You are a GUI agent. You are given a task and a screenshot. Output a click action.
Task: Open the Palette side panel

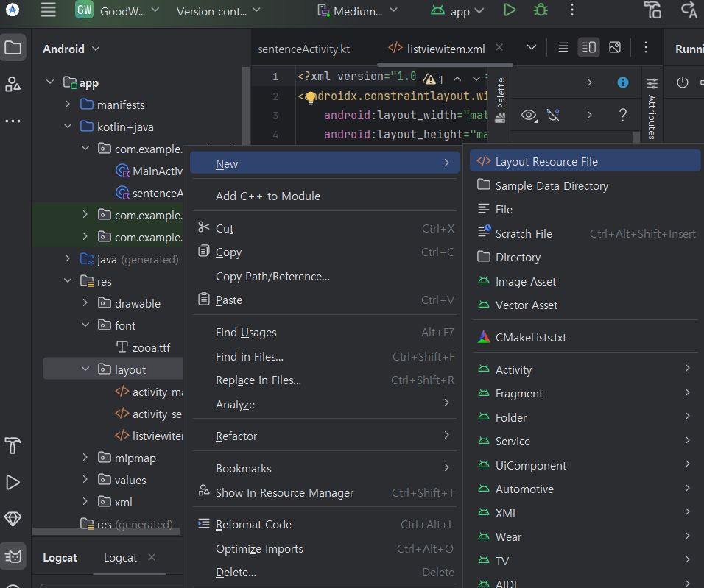point(500,99)
